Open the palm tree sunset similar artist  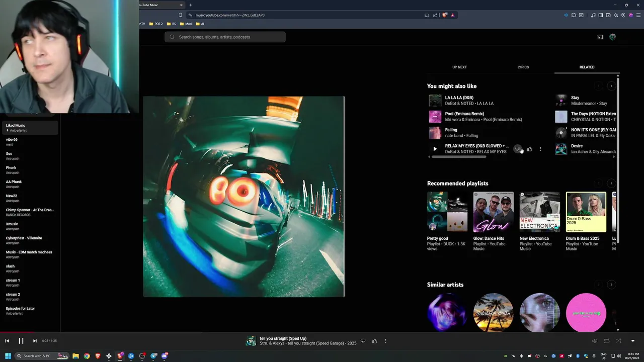point(494,313)
